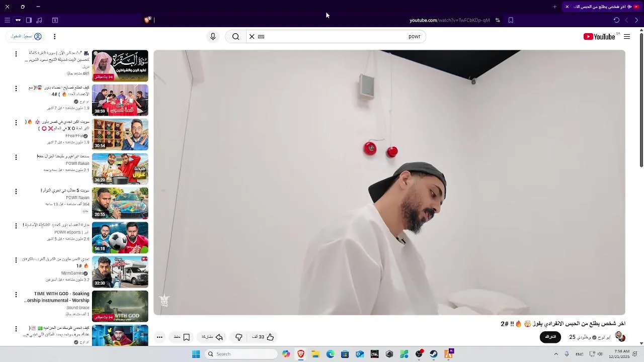Submit search with the magnifier button
This screenshot has height=362, width=644.
[x=235, y=37]
